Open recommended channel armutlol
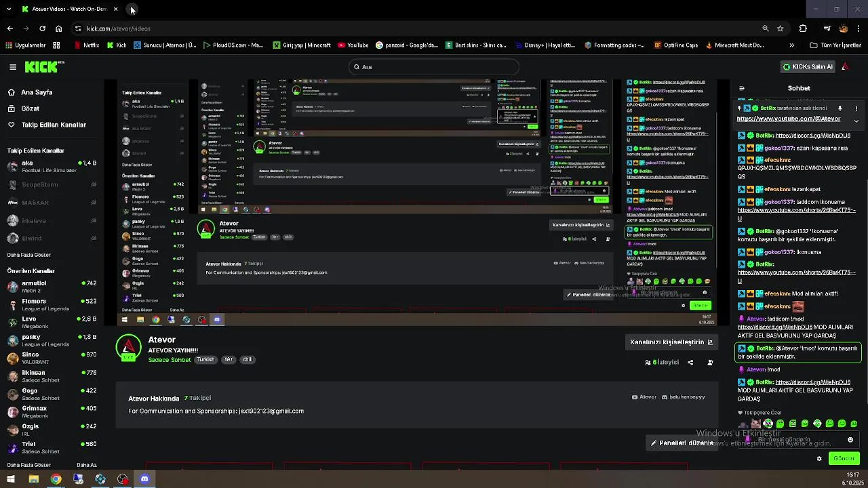This screenshot has height=488, width=868. pyautogui.click(x=52, y=286)
